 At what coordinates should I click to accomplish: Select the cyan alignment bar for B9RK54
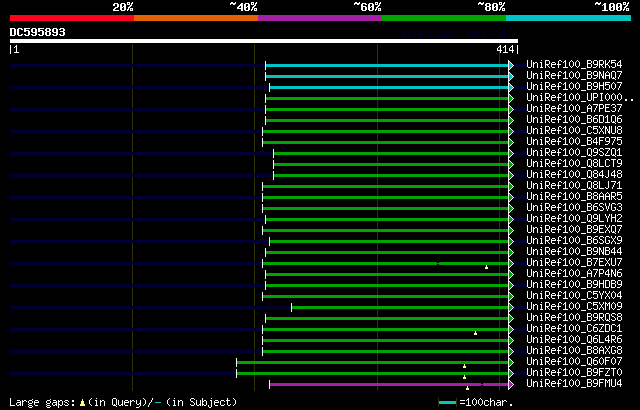tap(387, 65)
